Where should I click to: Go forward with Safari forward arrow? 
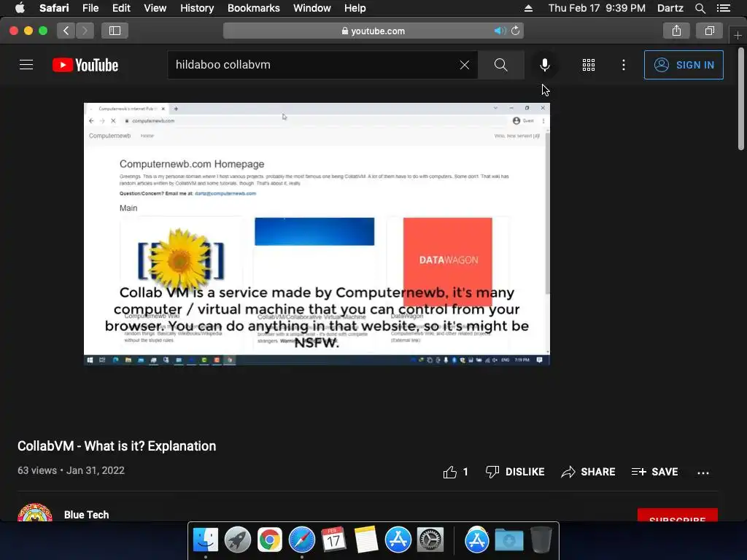point(85,31)
